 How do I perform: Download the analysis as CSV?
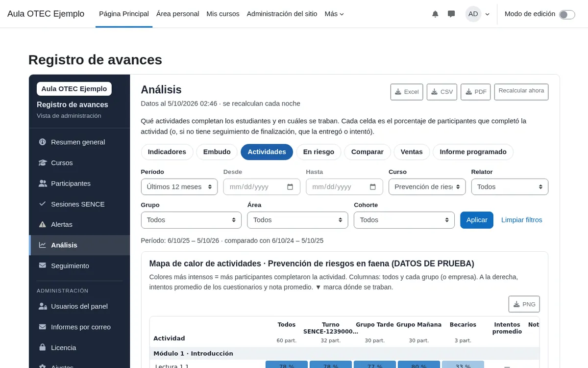pos(442,92)
